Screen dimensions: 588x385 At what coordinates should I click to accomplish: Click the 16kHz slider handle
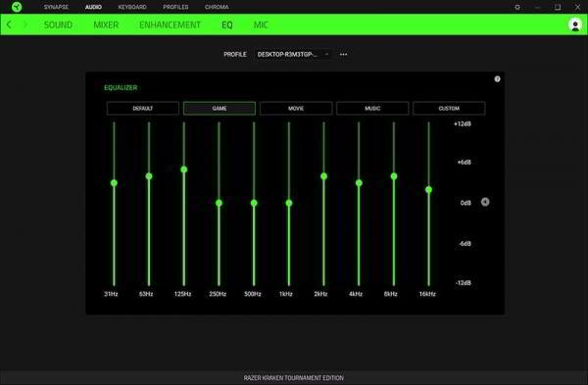tap(428, 190)
